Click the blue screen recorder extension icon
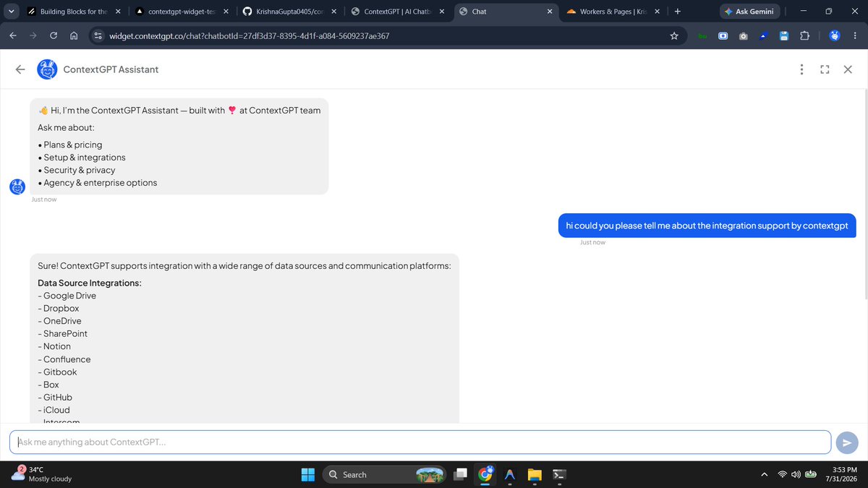This screenshot has width=868, height=488. point(723,35)
